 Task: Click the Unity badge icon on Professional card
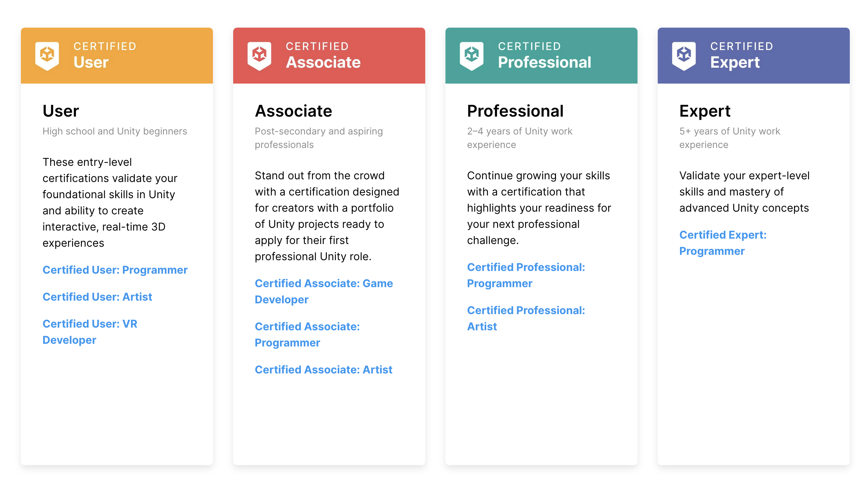point(472,55)
